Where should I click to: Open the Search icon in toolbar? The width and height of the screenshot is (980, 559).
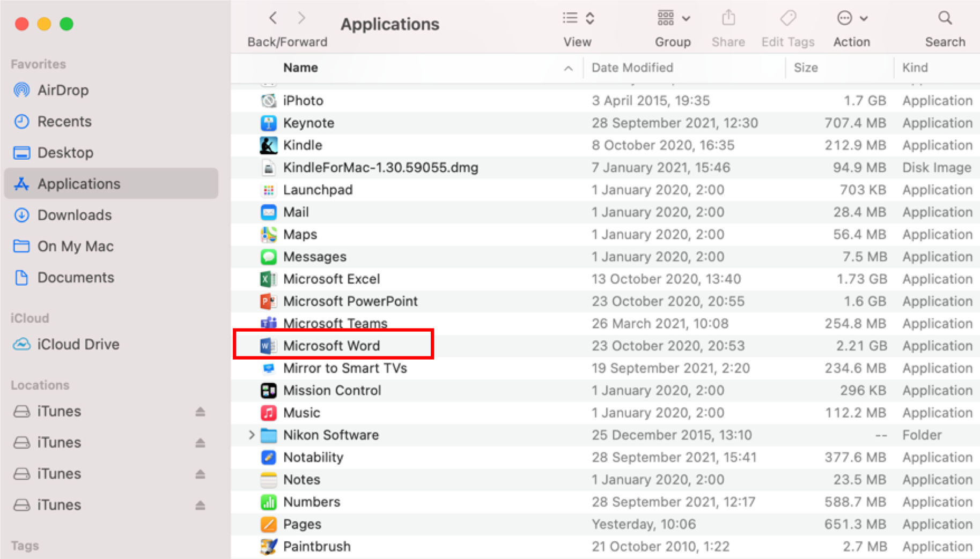(x=945, y=18)
